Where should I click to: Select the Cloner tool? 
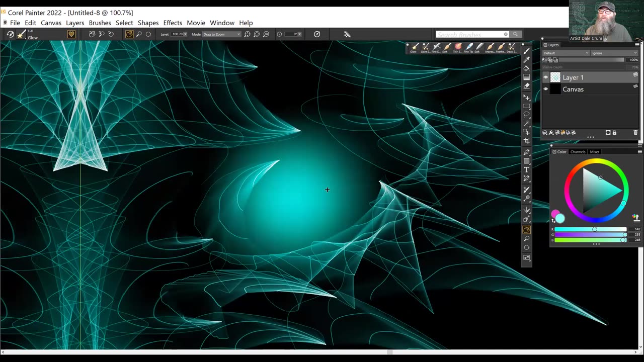(527, 190)
